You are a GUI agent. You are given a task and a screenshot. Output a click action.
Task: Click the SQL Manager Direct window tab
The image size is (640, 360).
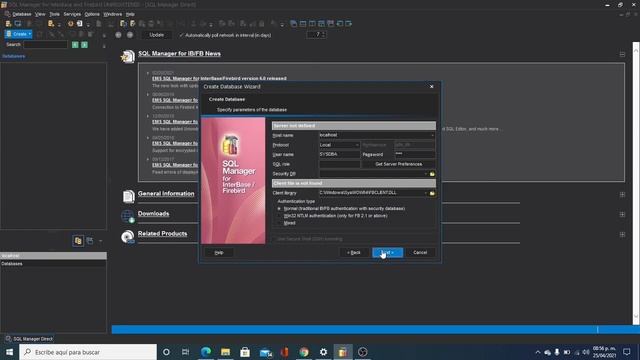pos(29,339)
